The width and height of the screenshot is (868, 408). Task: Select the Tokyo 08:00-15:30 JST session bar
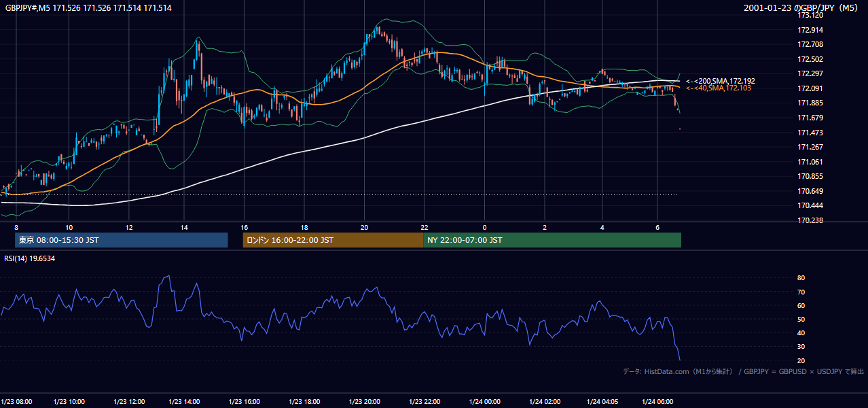(121, 240)
